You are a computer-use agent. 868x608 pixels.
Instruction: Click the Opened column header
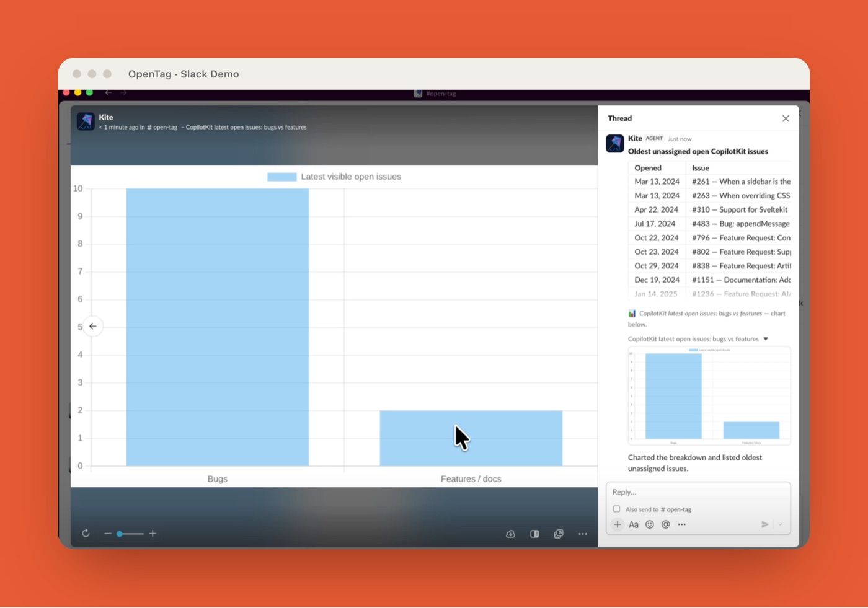point(648,168)
